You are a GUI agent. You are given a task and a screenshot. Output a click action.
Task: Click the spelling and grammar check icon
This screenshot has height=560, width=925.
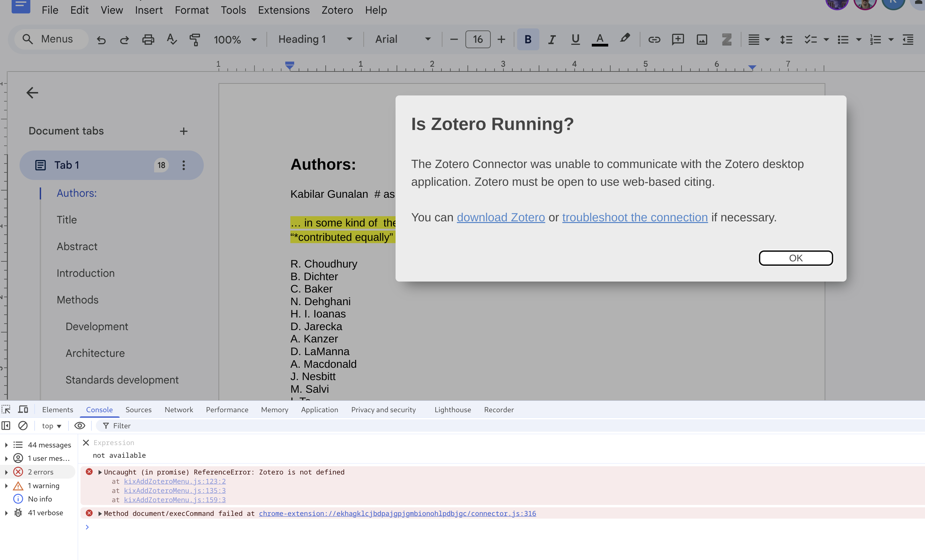pyautogui.click(x=172, y=39)
